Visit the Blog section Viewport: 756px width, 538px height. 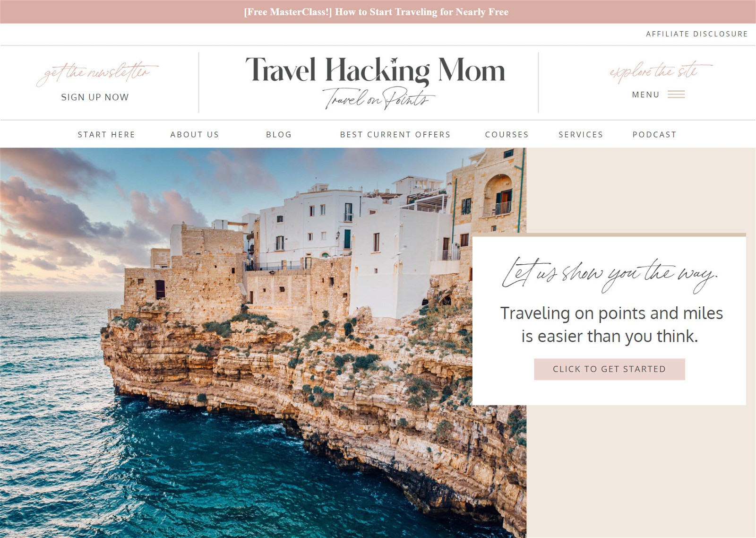(x=279, y=135)
